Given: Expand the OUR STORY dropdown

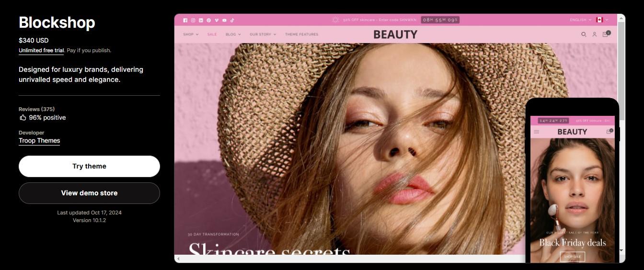Looking at the screenshot, I should 263,34.
